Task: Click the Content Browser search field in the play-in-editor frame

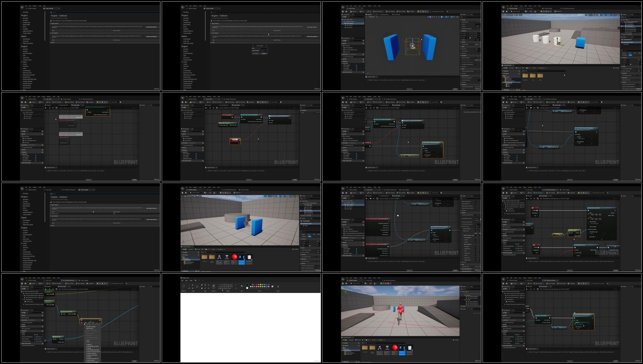Action: [x=387, y=343]
